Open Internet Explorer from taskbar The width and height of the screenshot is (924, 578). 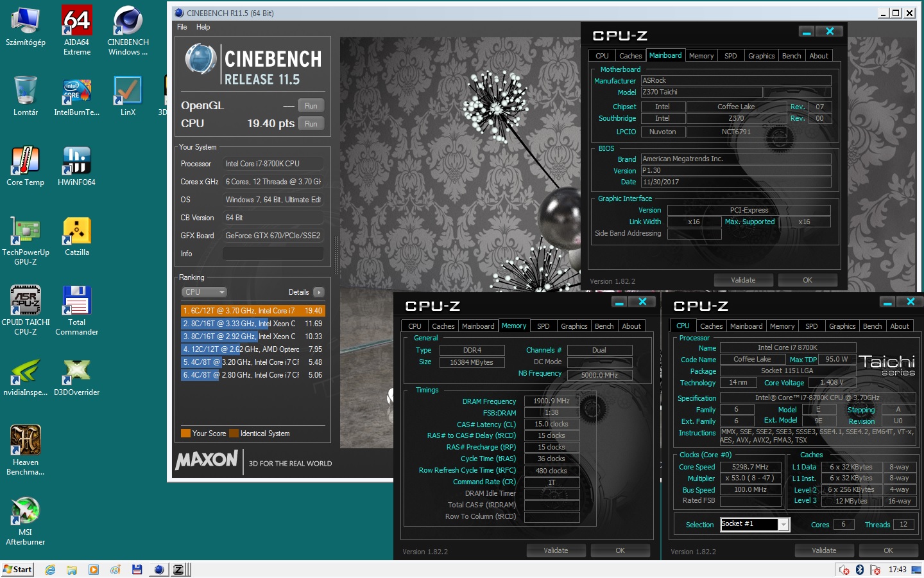click(x=50, y=570)
